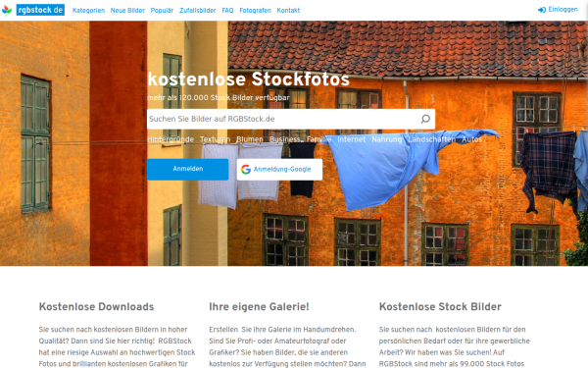Browse the Nahrung category
Image resolution: width=588 pixels, height=368 pixels.
pyautogui.click(x=387, y=139)
